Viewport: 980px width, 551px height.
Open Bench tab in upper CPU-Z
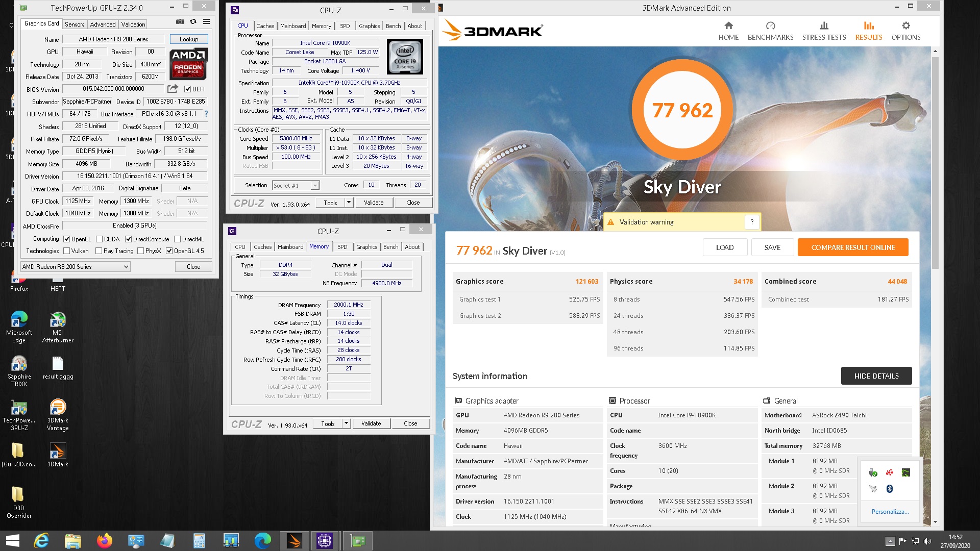click(x=393, y=26)
